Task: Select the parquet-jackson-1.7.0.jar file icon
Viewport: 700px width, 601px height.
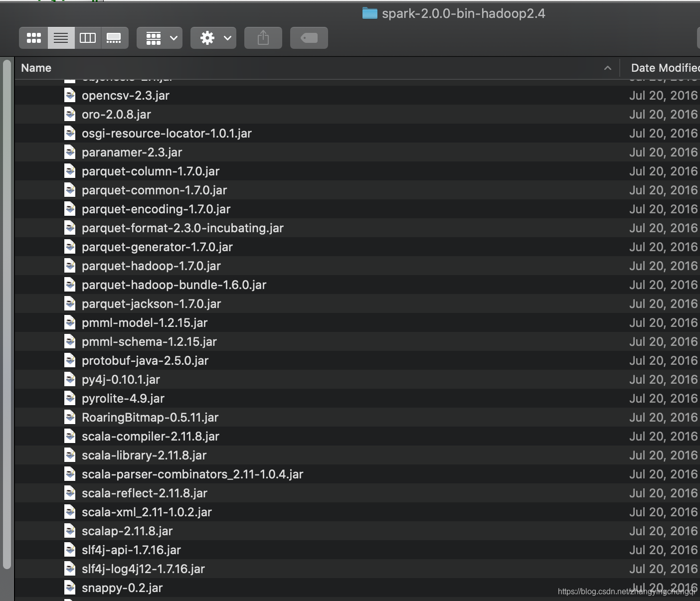Action: (x=70, y=303)
